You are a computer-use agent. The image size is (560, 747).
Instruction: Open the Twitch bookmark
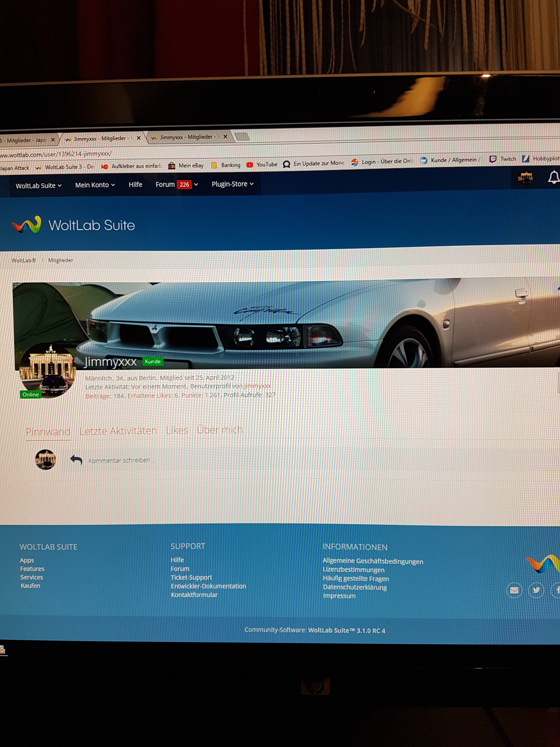pyautogui.click(x=503, y=159)
